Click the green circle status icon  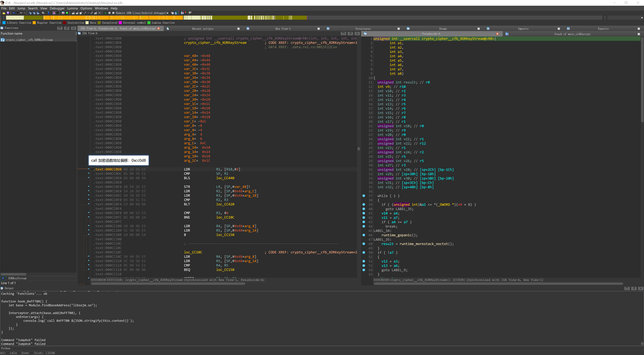pyautogui.click(x=67, y=13)
